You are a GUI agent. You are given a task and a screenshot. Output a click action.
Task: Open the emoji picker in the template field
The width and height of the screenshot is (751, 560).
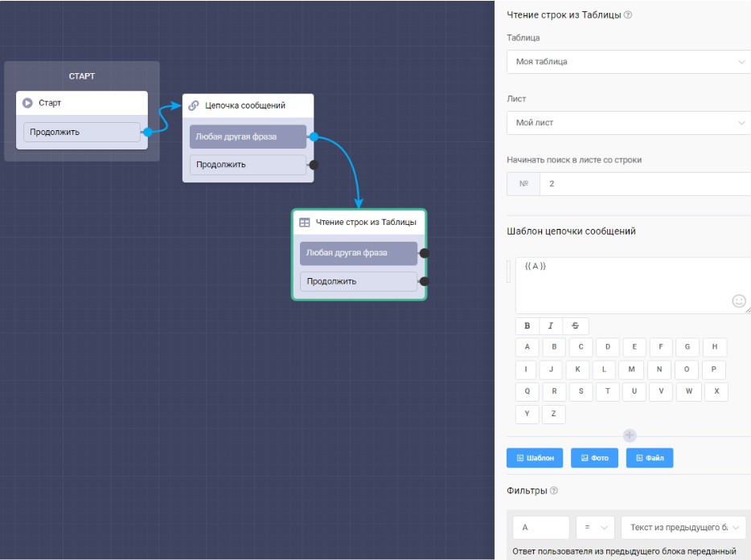[x=739, y=300]
